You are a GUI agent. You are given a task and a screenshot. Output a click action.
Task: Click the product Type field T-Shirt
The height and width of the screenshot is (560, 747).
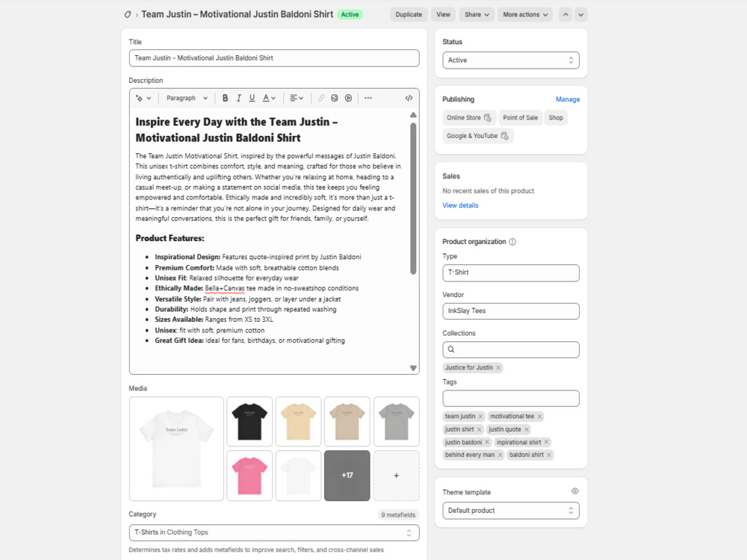point(511,273)
